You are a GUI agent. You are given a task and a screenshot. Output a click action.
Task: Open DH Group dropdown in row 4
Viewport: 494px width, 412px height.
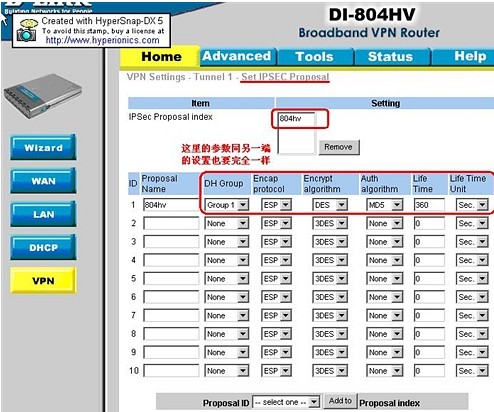[x=226, y=260]
